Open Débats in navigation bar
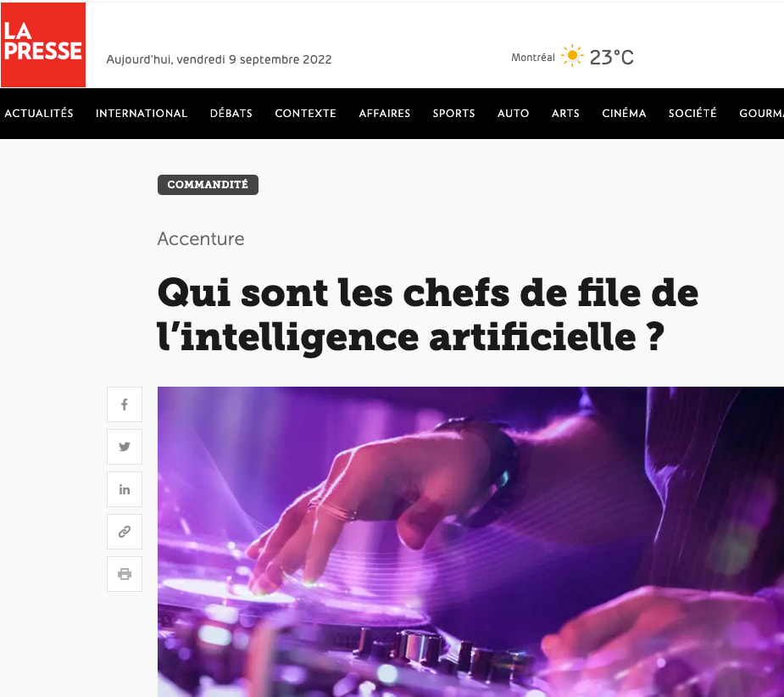784x697 pixels. coord(231,114)
